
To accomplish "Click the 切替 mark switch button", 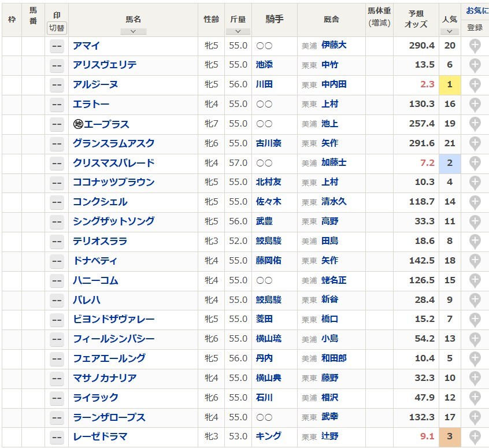I will (x=57, y=28).
